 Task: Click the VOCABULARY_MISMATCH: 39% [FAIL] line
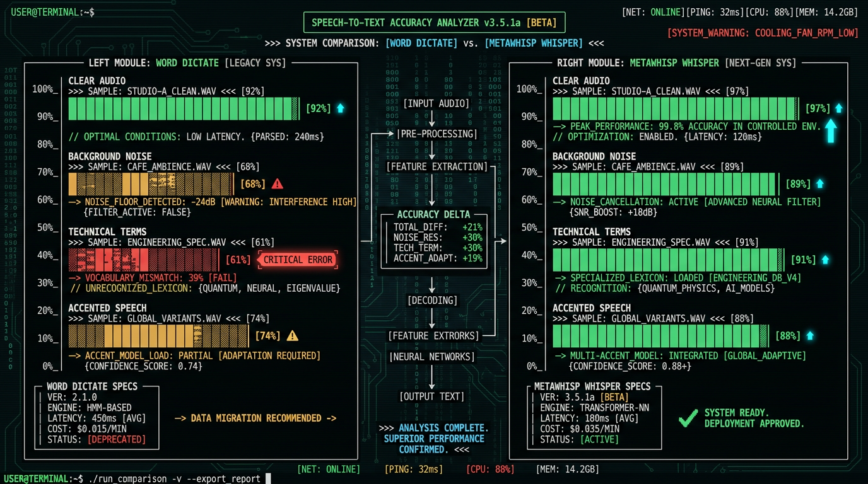click(153, 277)
